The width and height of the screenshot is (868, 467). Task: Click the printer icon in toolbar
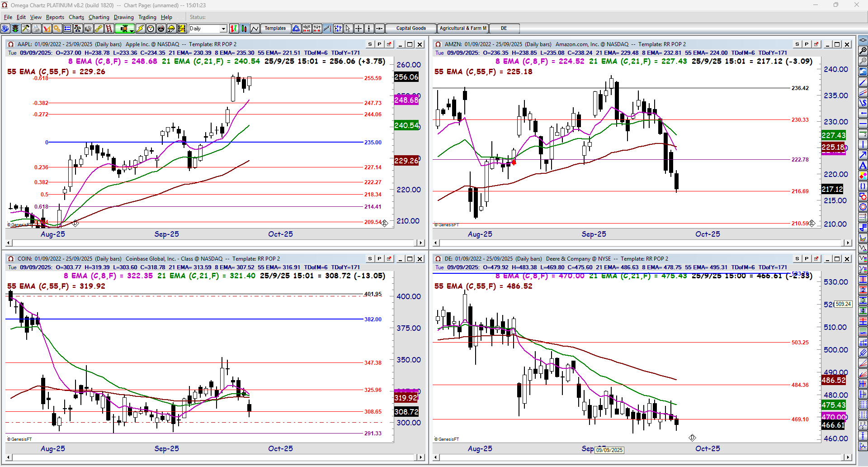(36, 29)
